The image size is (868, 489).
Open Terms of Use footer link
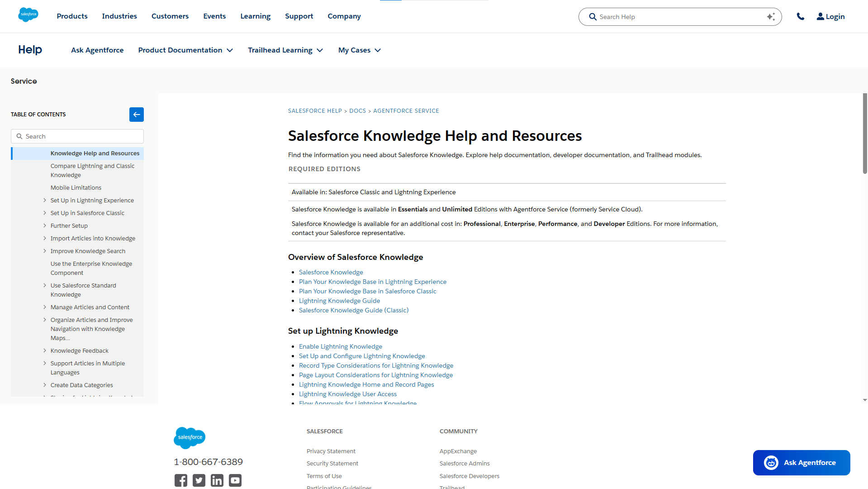click(324, 476)
